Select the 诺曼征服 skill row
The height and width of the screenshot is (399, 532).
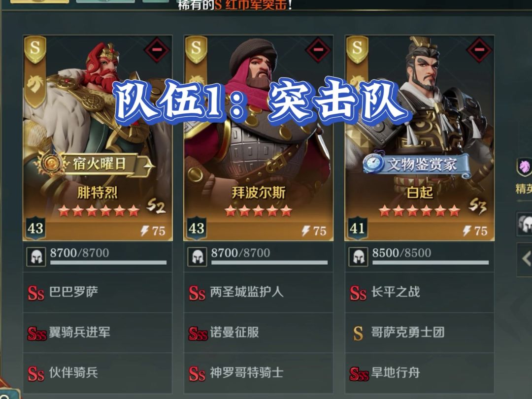click(258, 332)
